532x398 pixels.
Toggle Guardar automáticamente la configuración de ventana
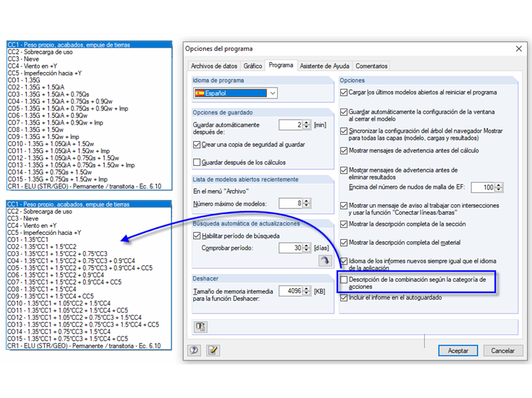[344, 112]
